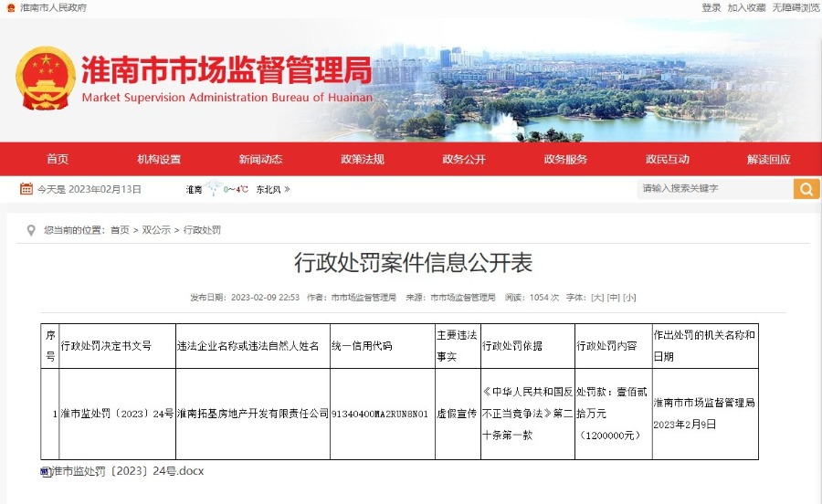The height and width of the screenshot is (504, 822).
Task: Click the publish date 2023-02-09 22:53
Action: [x=265, y=298]
